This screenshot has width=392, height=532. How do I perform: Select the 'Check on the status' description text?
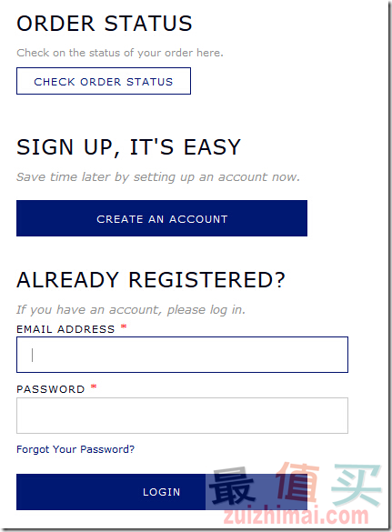click(x=120, y=53)
